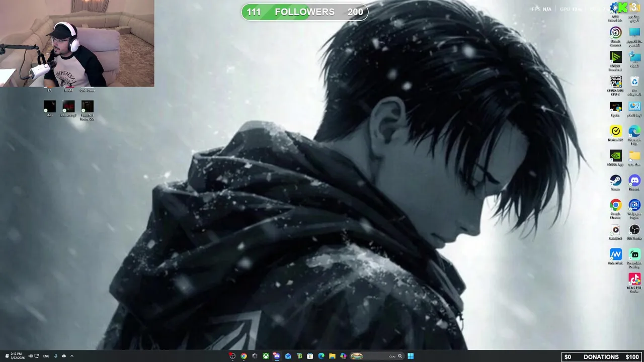Image resolution: width=644 pixels, height=362 pixels.
Task: Click the OneDrive cloud tray icon
Action: [x=64, y=356]
